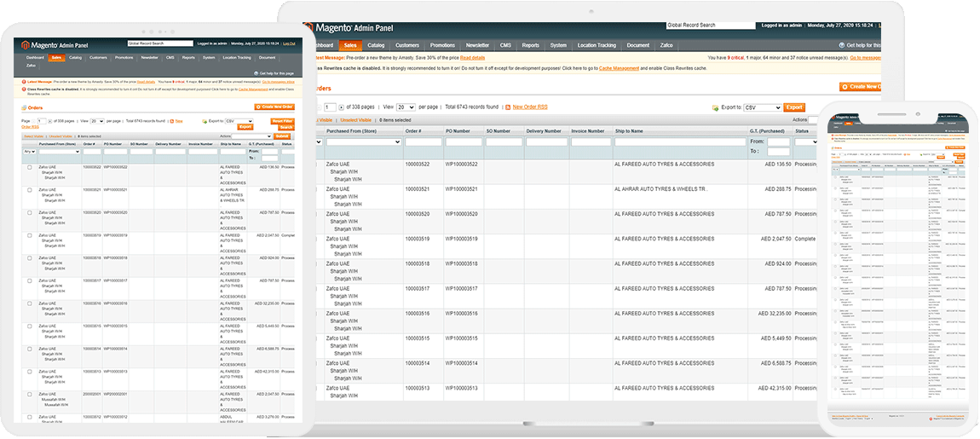Click the Order # filter field on laptop
Image resolution: width=980 pixels, height=439 pixels.
point(424,142)
